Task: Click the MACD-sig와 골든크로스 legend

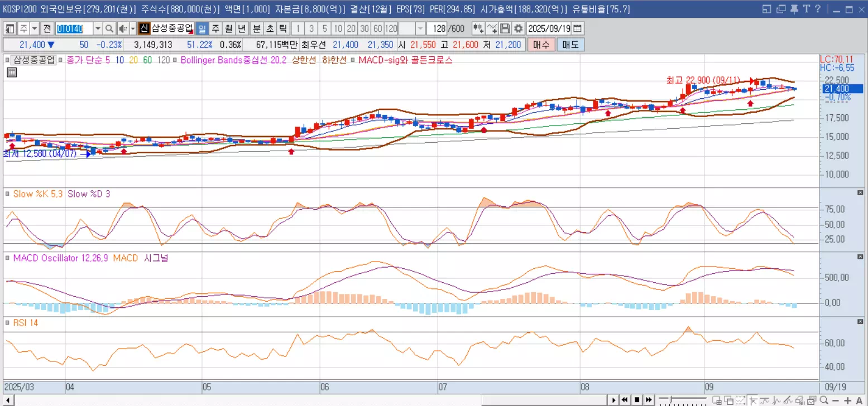Action: pyautogui.click(x=406, y=60)
